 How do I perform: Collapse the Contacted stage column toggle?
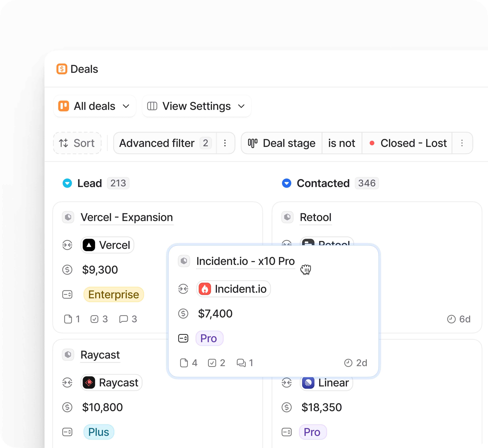click(x=286, y=183)
